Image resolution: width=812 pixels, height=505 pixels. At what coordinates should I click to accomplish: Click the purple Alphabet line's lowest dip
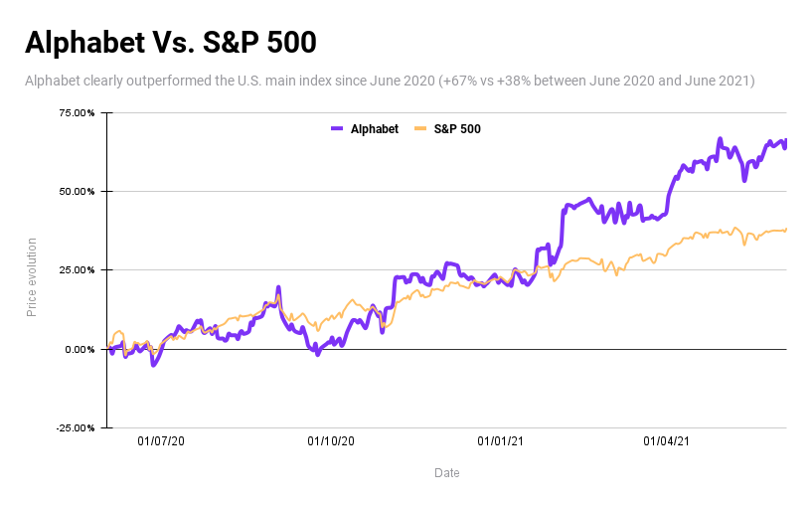pyautogui.click(x=153, y=365)
